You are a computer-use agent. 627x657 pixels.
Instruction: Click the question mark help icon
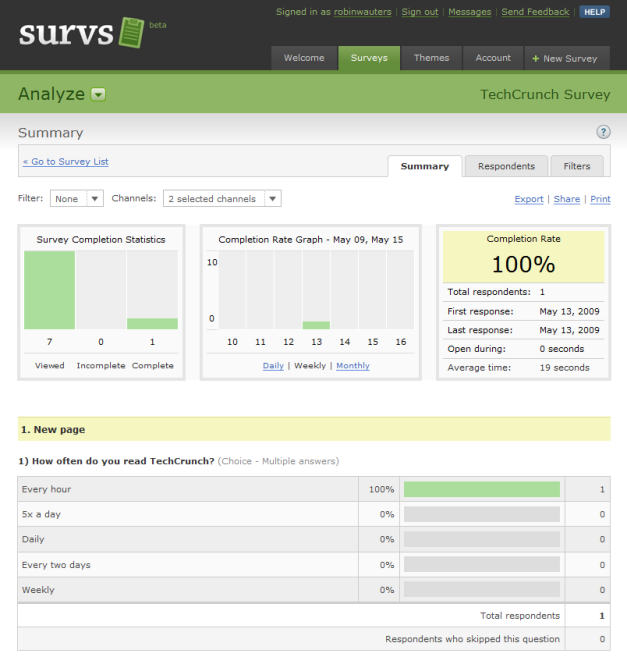[603, 132]
